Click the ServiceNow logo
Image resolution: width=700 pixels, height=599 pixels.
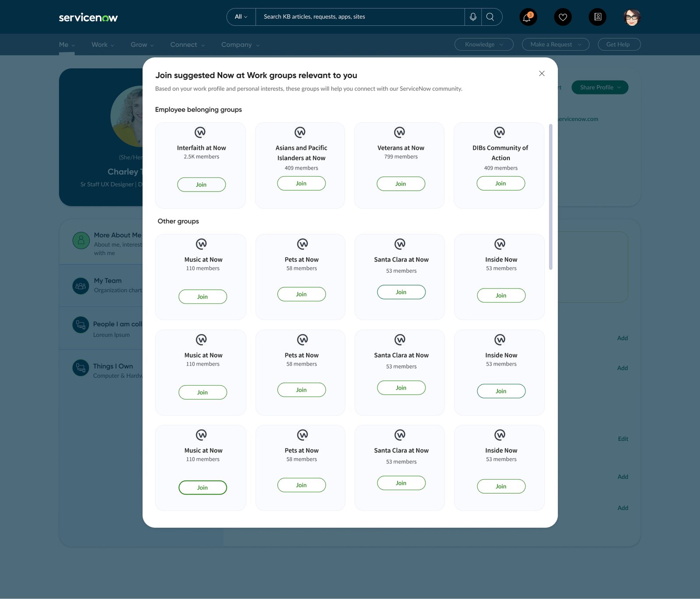pos(88,17)
